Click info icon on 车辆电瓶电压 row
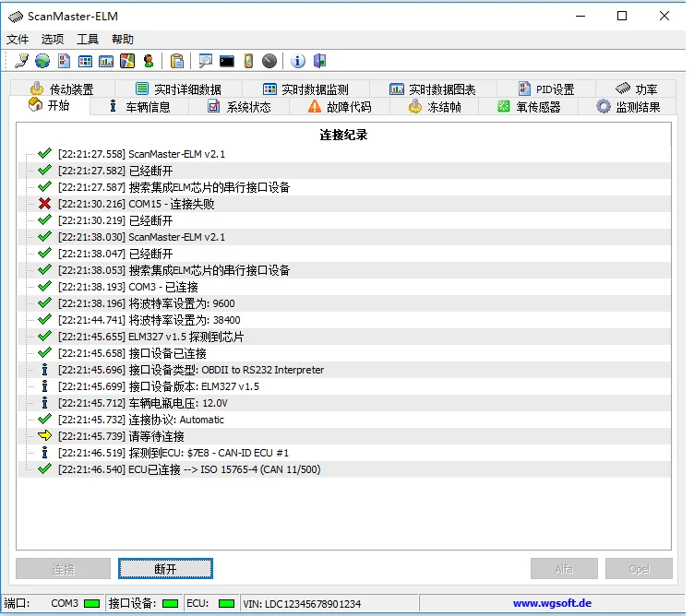Viewport: 694px width, 616px height. (44, 402)
